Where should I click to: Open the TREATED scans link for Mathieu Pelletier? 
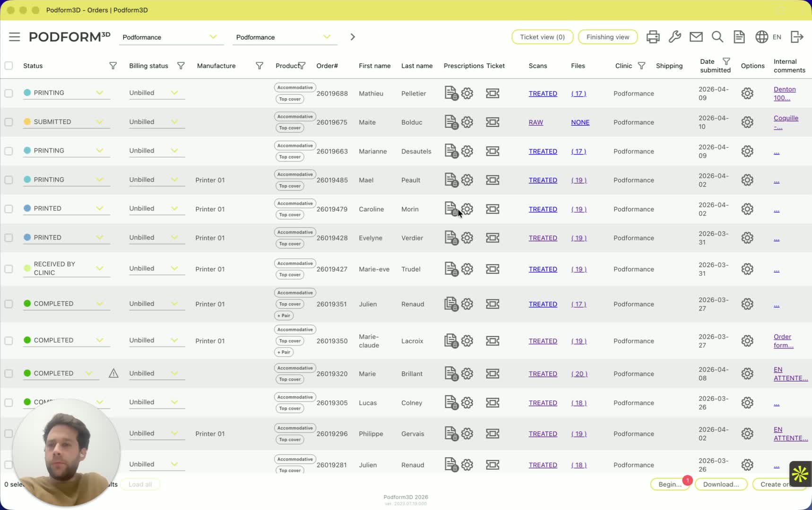coord(543,93)
